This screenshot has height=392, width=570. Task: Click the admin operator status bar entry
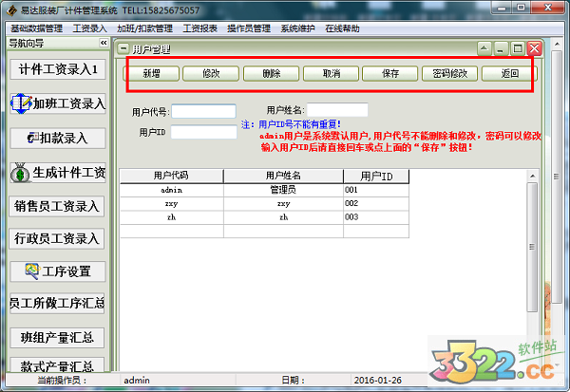tap(137, 381)
